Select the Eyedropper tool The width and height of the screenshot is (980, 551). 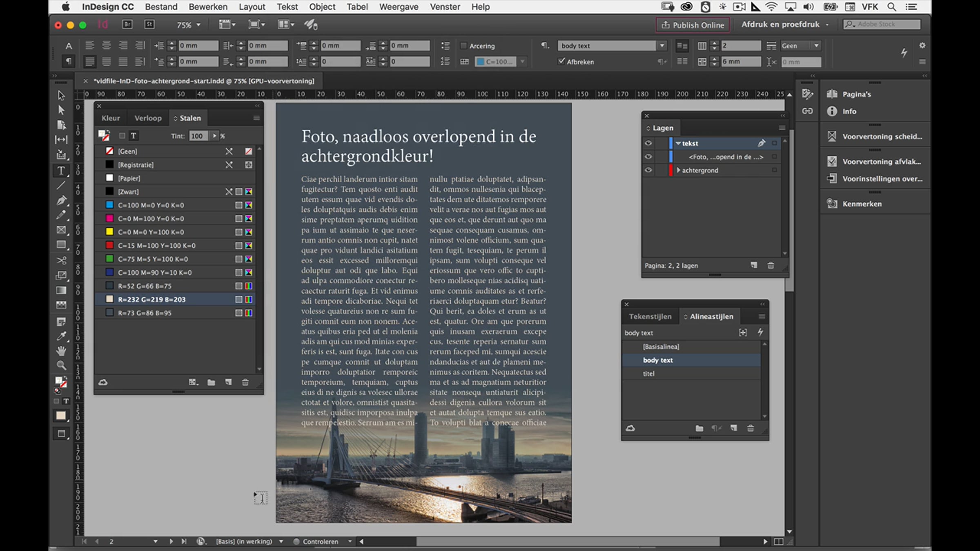point(61,336)
